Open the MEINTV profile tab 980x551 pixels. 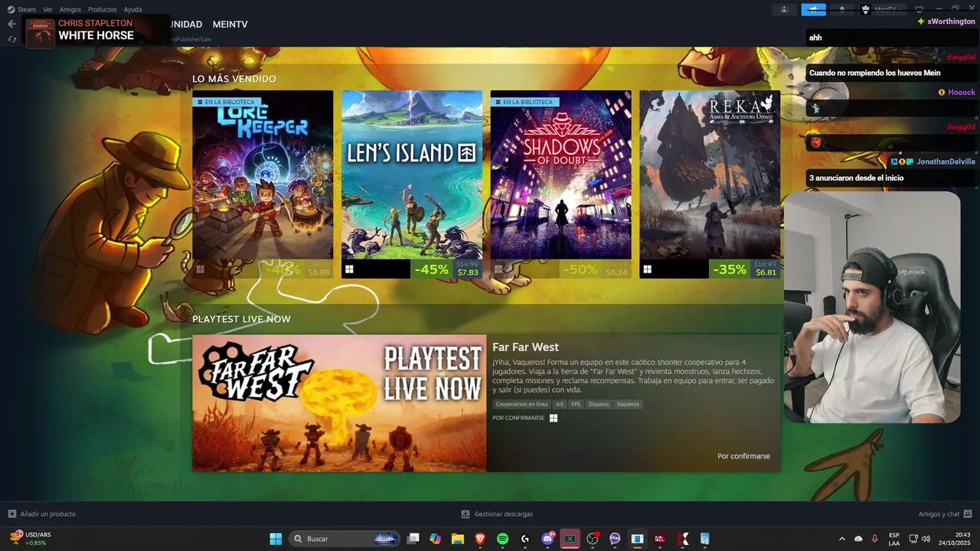point(230,24)
